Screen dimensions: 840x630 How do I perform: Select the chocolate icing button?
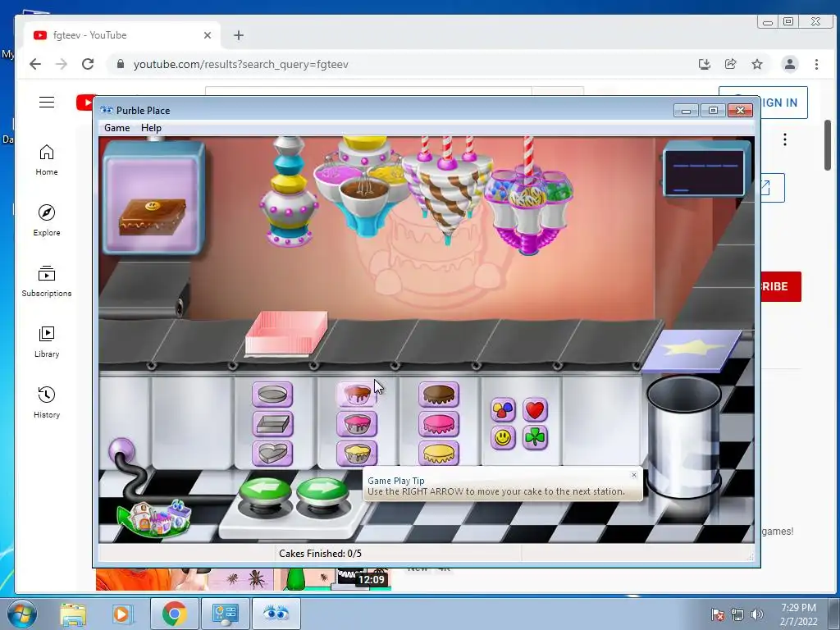(x=439, y=395)
